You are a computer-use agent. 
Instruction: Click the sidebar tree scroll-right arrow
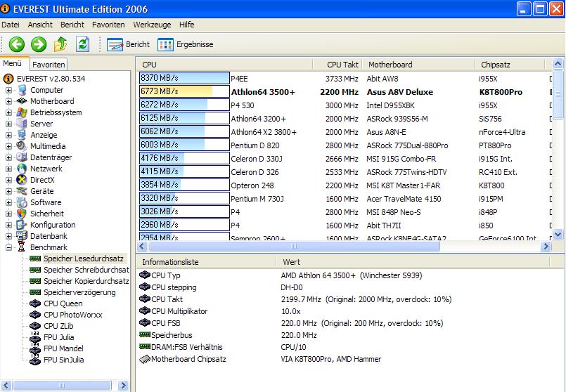[x=123, y=385]
